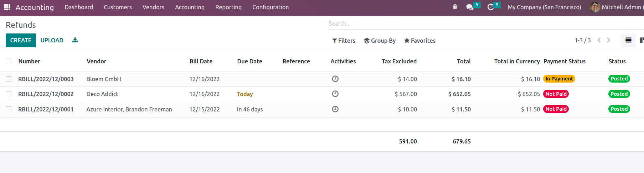Click activity clock for Deco Addict refund
Image resolution: width=644 pixels, height=173 pixels.
point(335,94)
